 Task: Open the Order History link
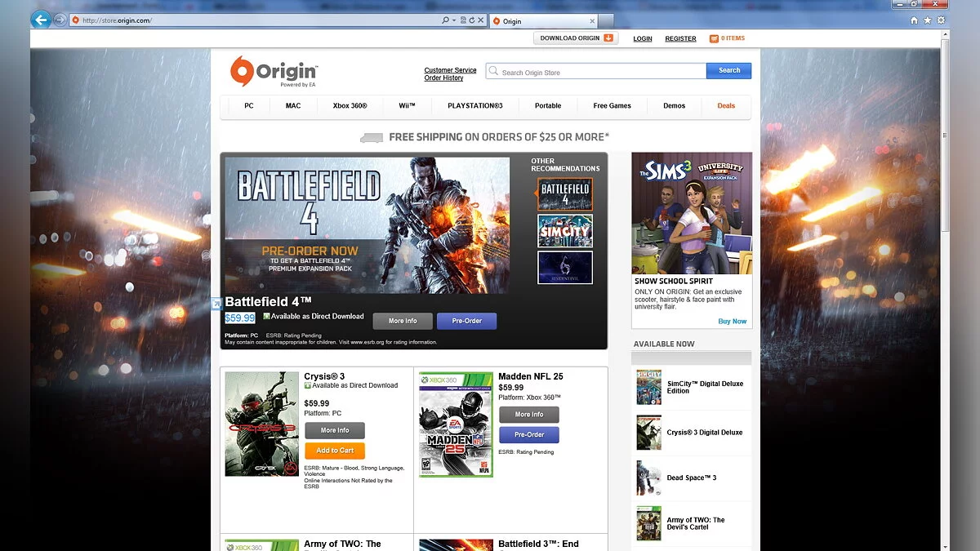point(443,78)
